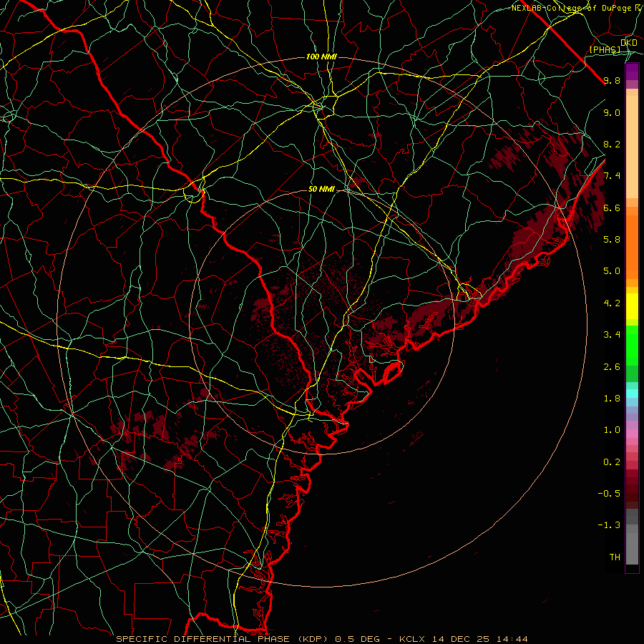Image resolution: width=644 pixels, height=644 pixels.
Task: Pick the pink swatch beside 1.0 on color bar
Action: coord(632,434)
